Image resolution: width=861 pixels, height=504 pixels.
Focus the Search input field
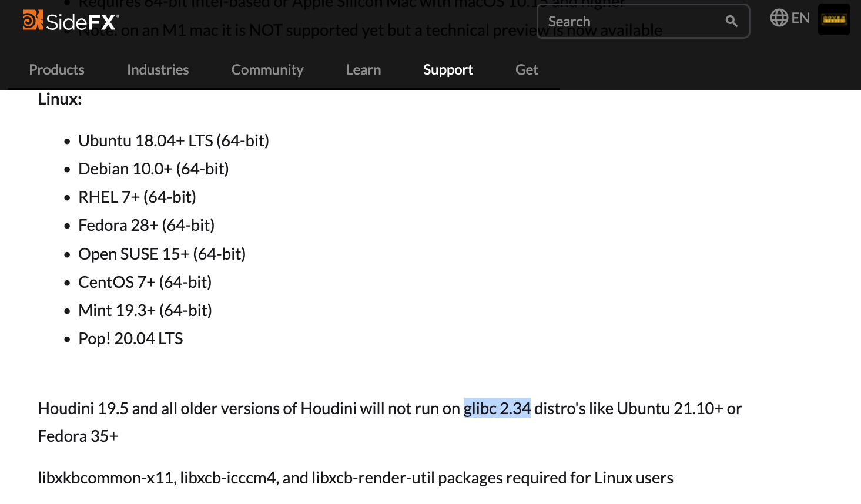tap(643, 21)
